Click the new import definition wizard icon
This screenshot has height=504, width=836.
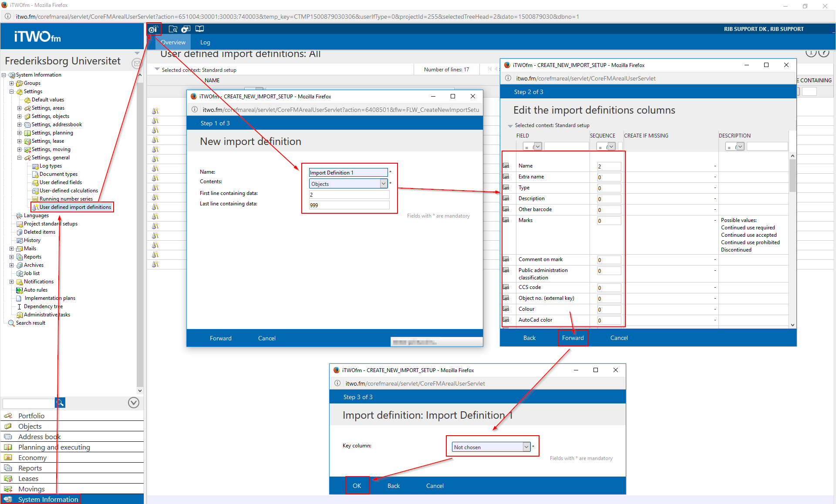(153, 29)
